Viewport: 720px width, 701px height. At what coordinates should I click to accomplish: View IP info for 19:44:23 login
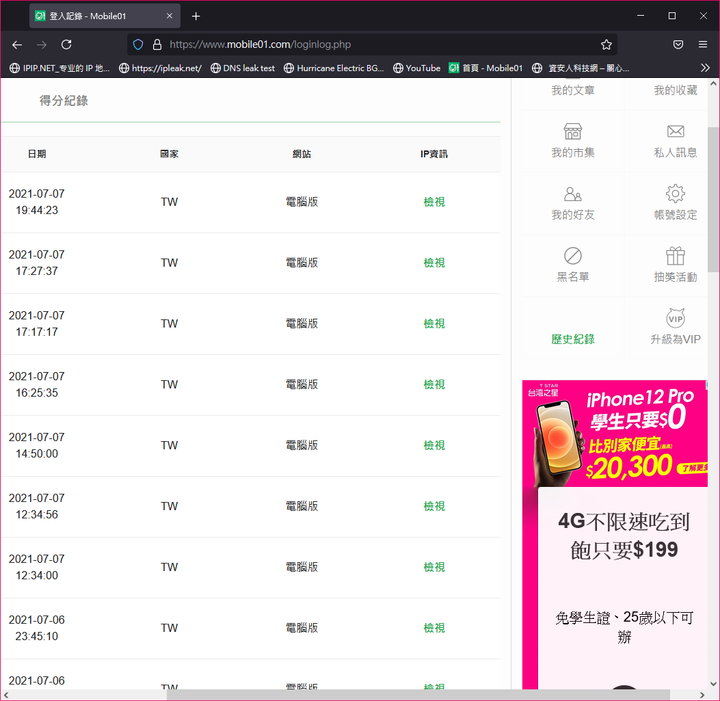[434, 202]
